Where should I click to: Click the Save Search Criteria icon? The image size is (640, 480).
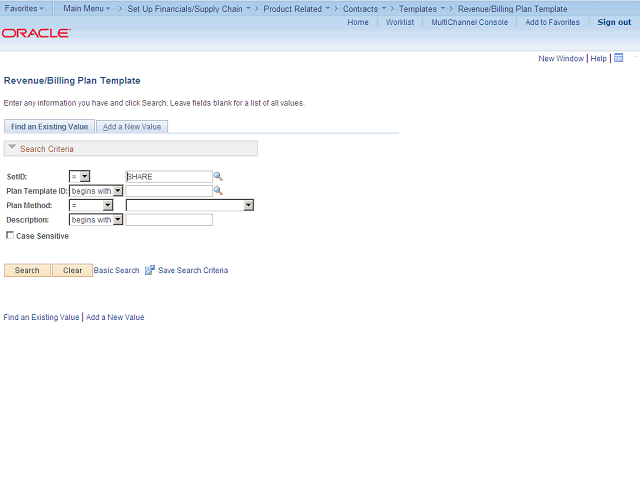150,270
